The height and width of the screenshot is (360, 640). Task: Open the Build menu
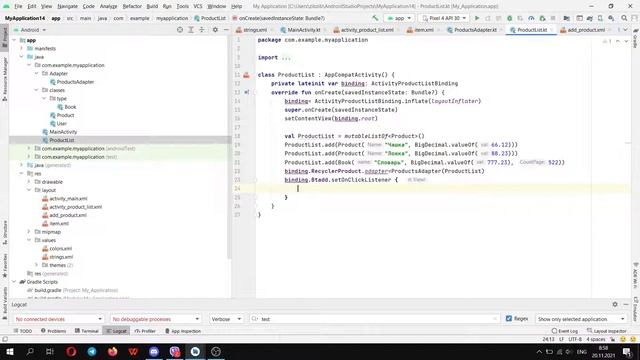click(x=152, y=6)
